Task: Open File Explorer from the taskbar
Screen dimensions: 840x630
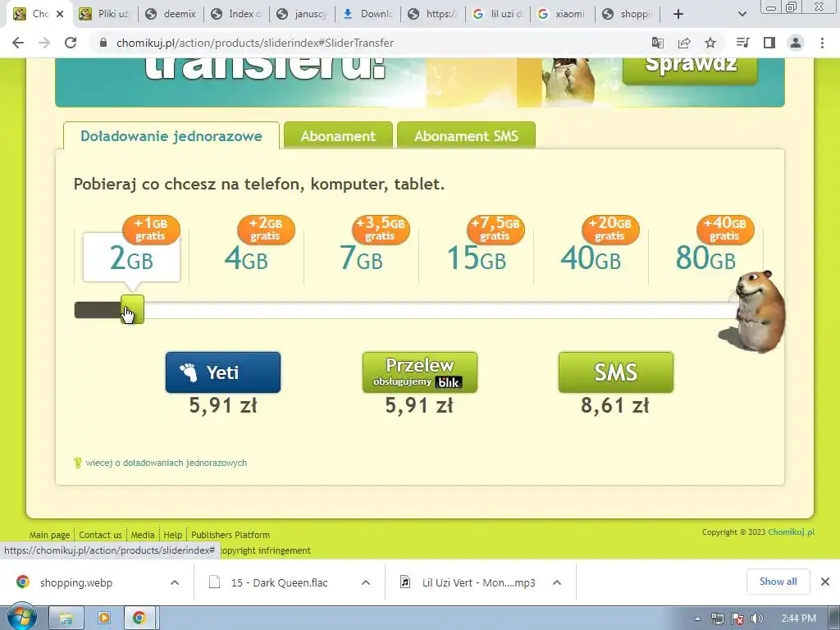Action: [x=66, y=619]
